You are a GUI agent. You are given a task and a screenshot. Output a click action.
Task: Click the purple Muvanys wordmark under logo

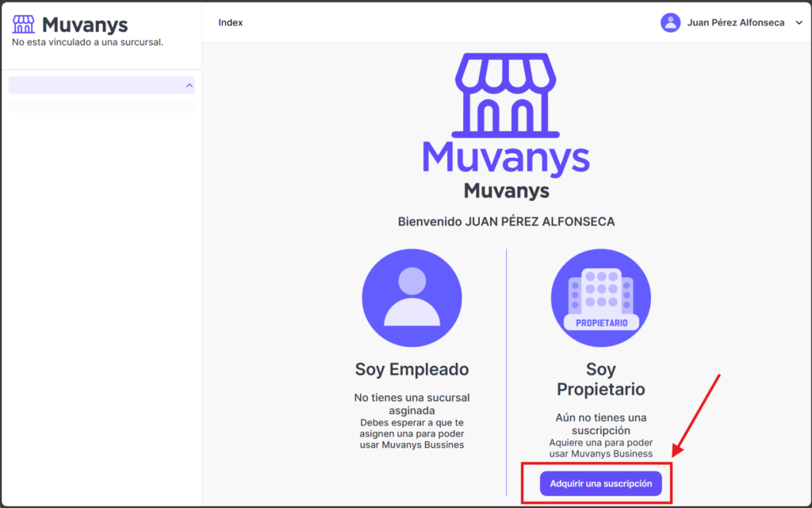pyautogui.click(x=506, y=157)
